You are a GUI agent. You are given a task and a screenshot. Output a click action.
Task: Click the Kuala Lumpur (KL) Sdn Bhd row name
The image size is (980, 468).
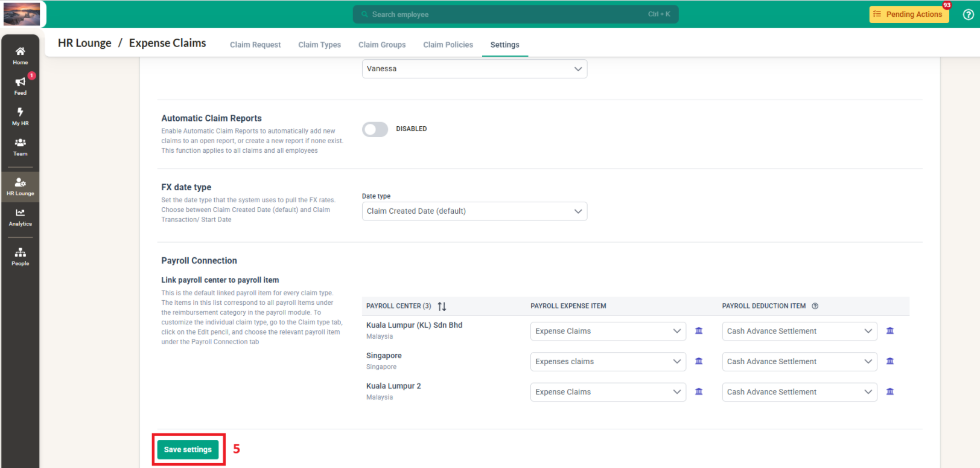click(x=414, y=325)
